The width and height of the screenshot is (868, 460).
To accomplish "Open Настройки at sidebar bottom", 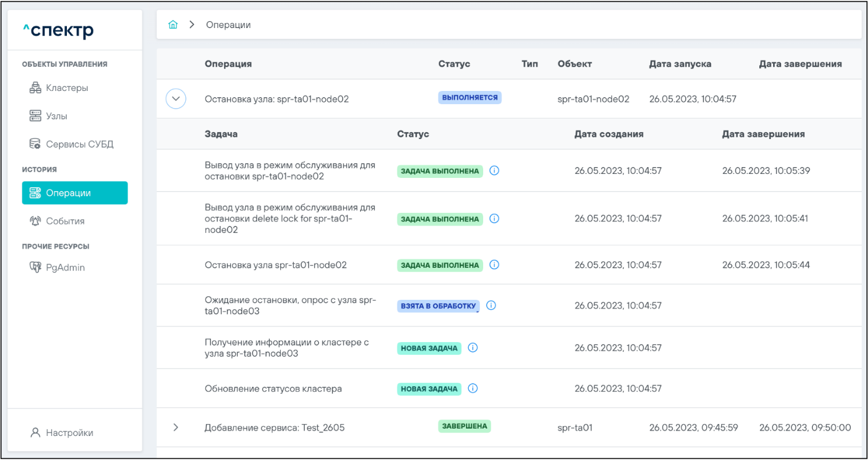I will 69,433.
